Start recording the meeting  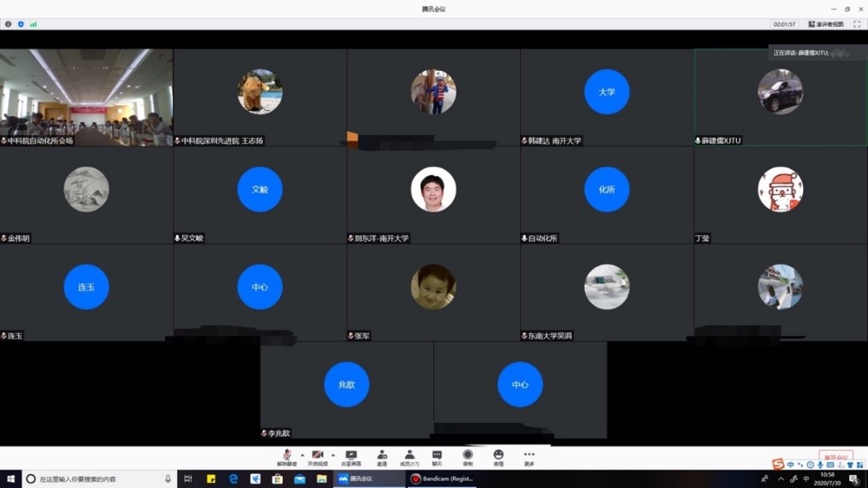coord(467,457)
